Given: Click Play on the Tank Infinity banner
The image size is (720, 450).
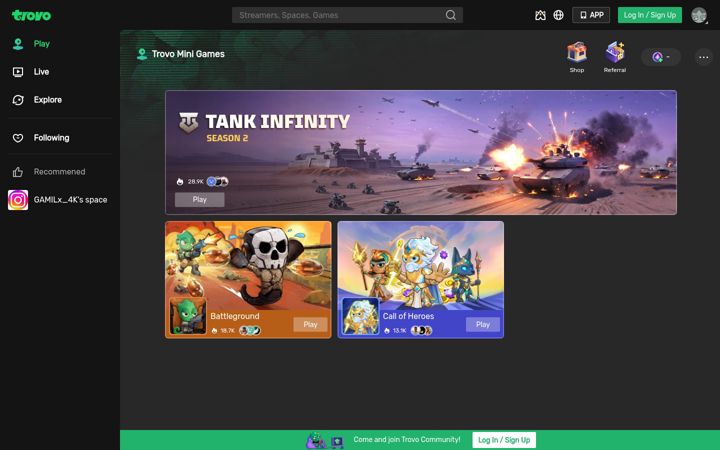Looking at the screenshot, I should (x=199, y=199).
